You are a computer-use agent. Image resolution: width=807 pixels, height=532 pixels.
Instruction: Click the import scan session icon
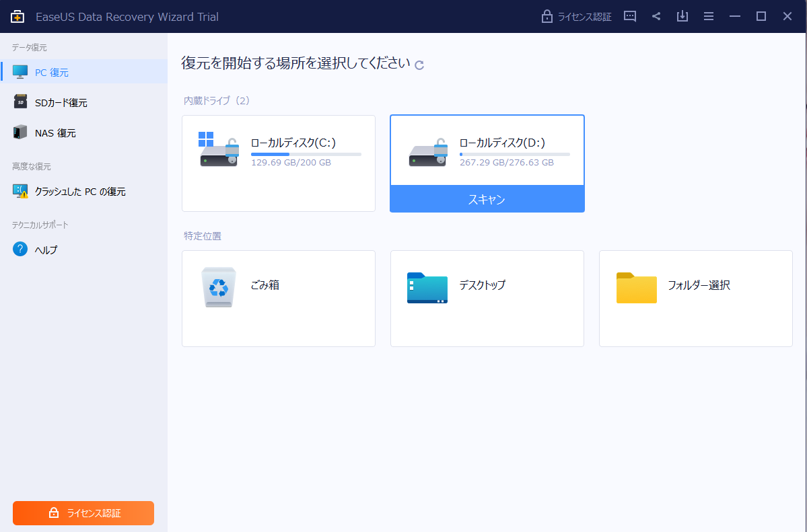682,16
